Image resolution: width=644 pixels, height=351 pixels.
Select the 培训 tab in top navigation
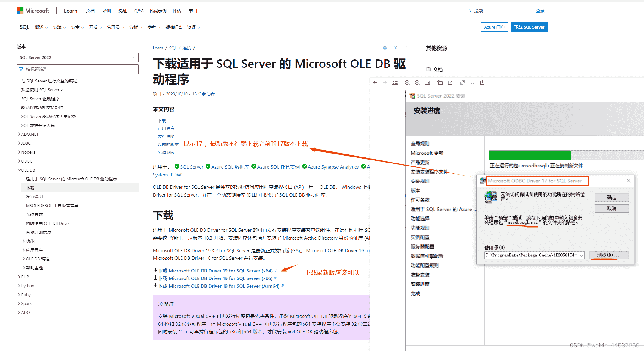106,11
